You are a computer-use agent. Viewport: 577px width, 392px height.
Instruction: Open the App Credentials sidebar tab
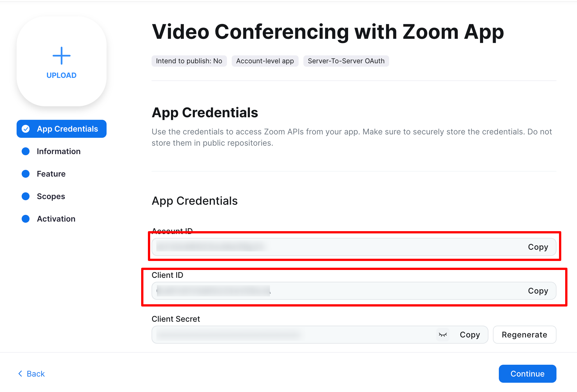pos(67,129)
